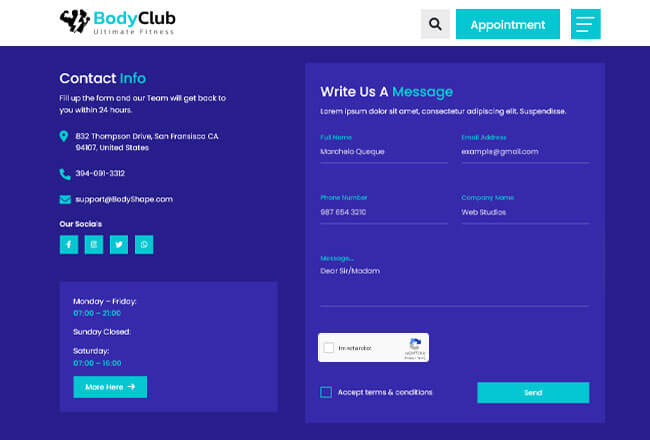Screen dimensions: 650x440
Task: Click the Message text area
Action: [454, 285]
